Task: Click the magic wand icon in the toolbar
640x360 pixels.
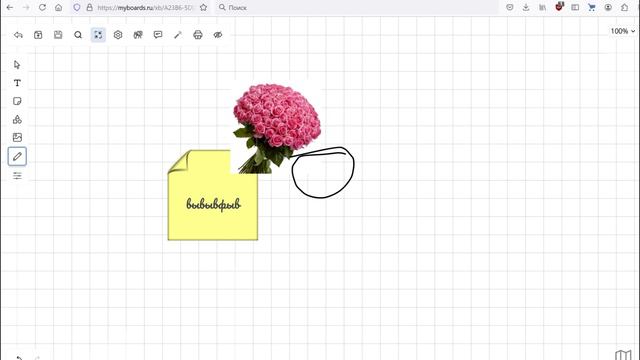Action: 178,35
